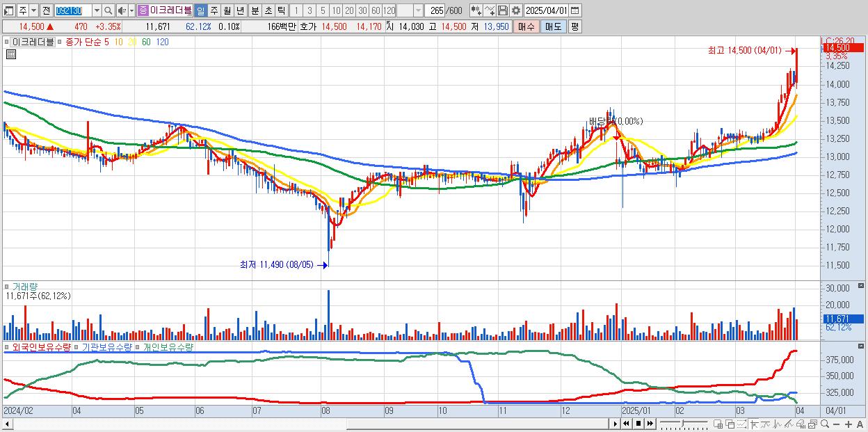Click the eraser with bars icon
The height and width of the screenshot is (432, 868).
click(801, 424)
